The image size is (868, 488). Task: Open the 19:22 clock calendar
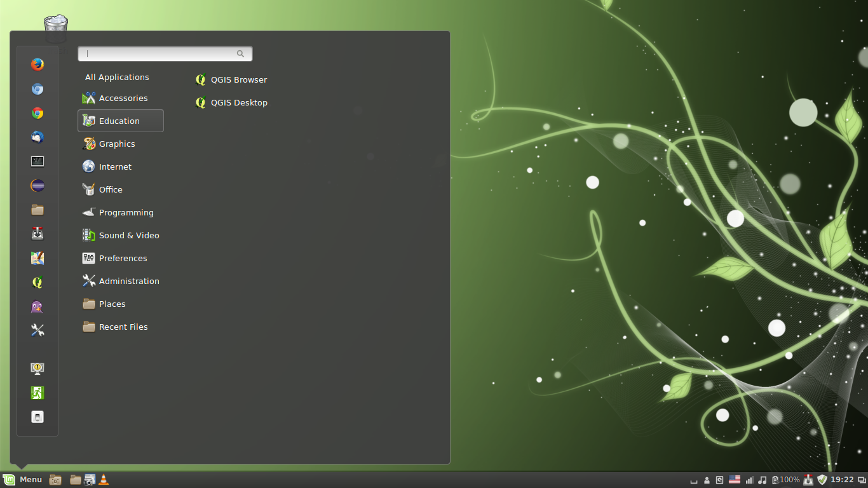point(842,480)
